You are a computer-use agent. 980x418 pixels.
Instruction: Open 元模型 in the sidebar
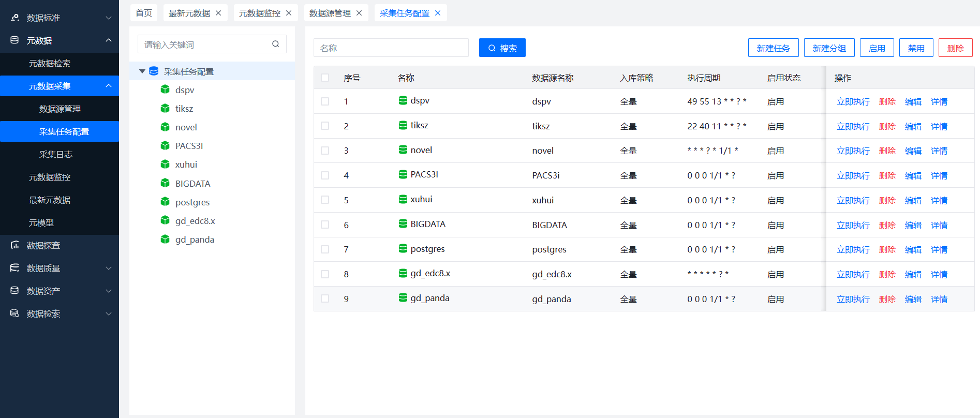[x=41, y=222]
